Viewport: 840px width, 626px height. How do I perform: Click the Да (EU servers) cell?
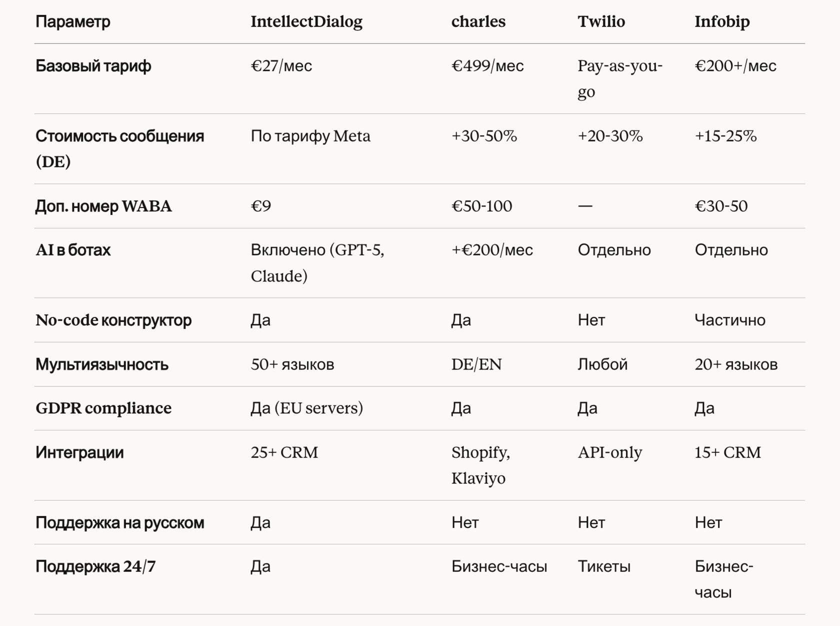[x=306, y=408]
